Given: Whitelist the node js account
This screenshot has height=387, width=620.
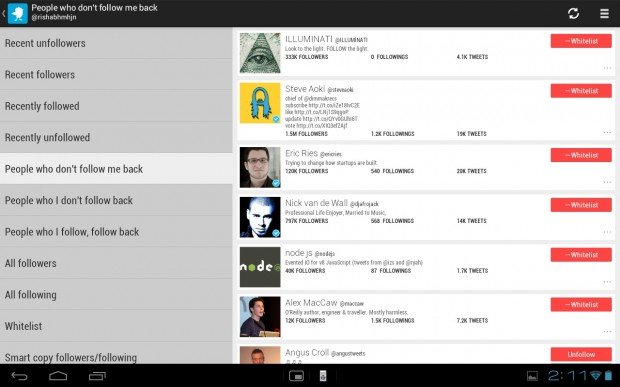Looking at the screenshot, I should coord(581,255).
